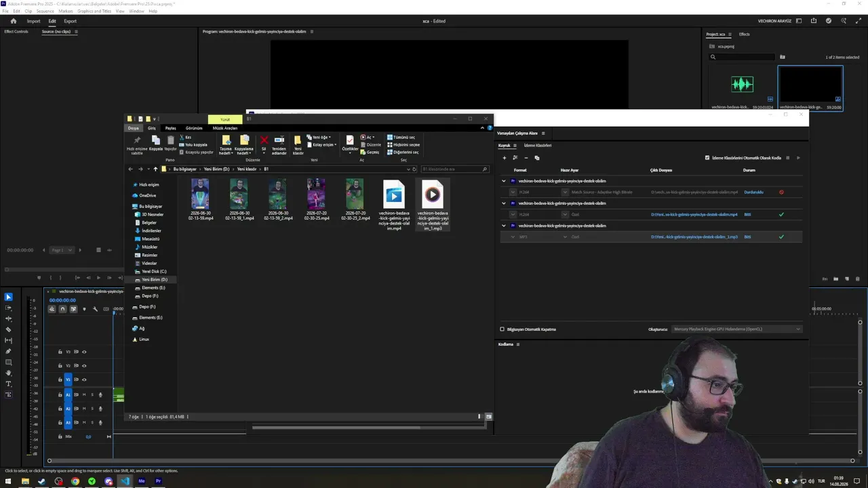
Task: Click New Folder (Yeni klasör) in Explorer
Action: (298, 145)
